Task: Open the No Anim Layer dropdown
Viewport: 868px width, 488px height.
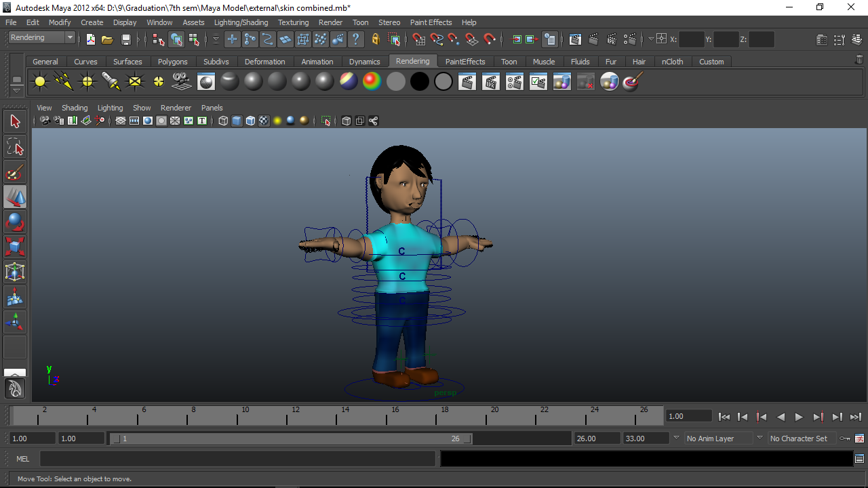Action: coord(719,438)
